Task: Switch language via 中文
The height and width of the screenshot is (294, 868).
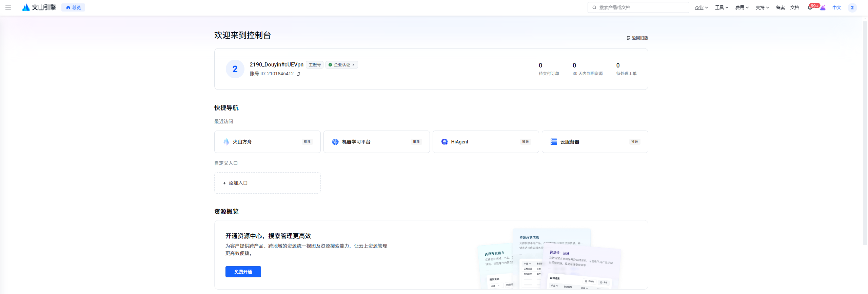Action: pos(837,7)
